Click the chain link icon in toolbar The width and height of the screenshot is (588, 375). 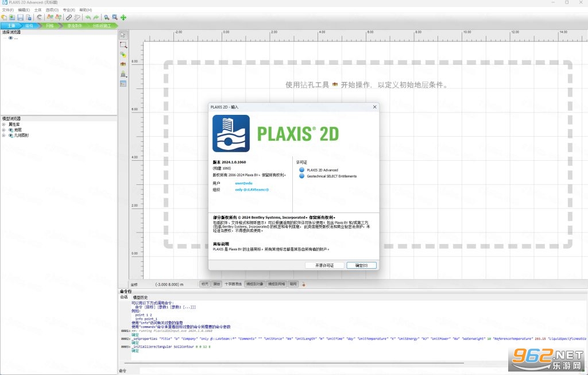pos(69,17)
